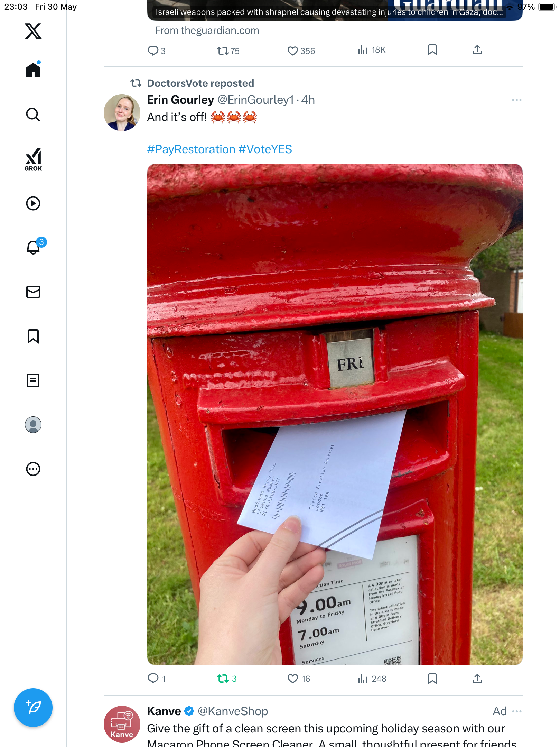The height and width of the screenshot is (747, 560).
Task: Open the Search magnifier icon
Action: (33, 114)
